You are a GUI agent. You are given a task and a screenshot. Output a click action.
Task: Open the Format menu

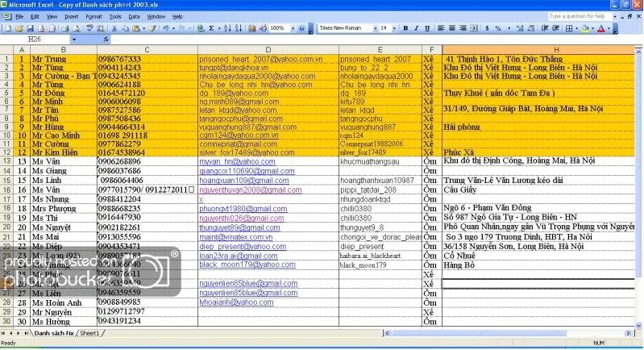click(x=93, y=17)
